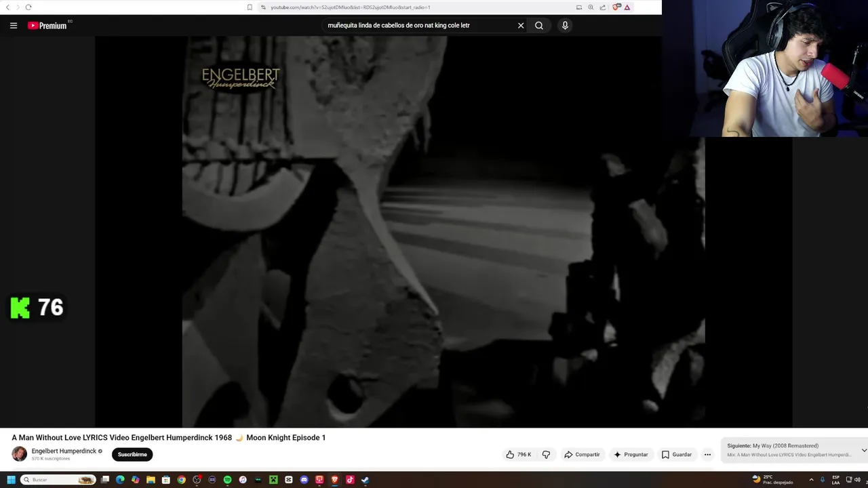Select the video title A Man Without Love
The width and height of the screenshot is (868, 488).
point(168,438)
